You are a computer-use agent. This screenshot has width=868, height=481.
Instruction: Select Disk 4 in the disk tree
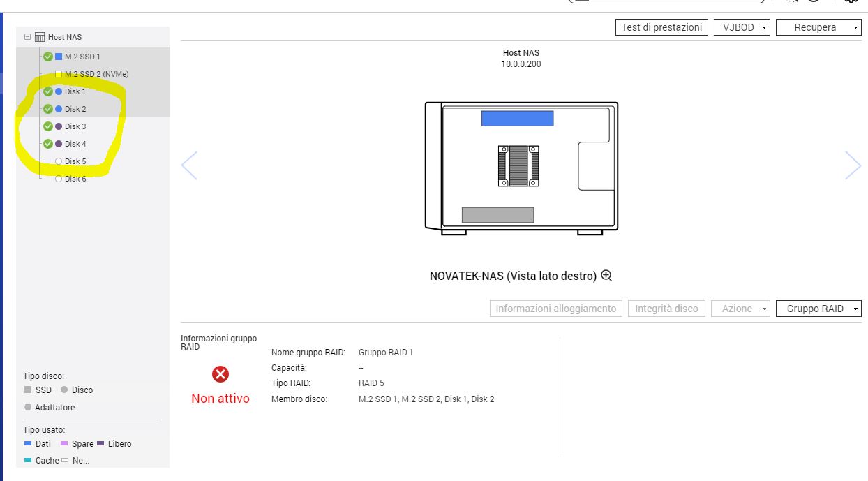click(75, 144)
